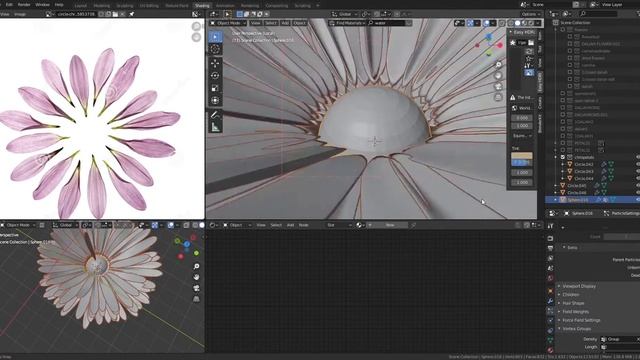This screenshot has width=640, height=360.
Task: Open the Render menu
Action: [24, 4]
